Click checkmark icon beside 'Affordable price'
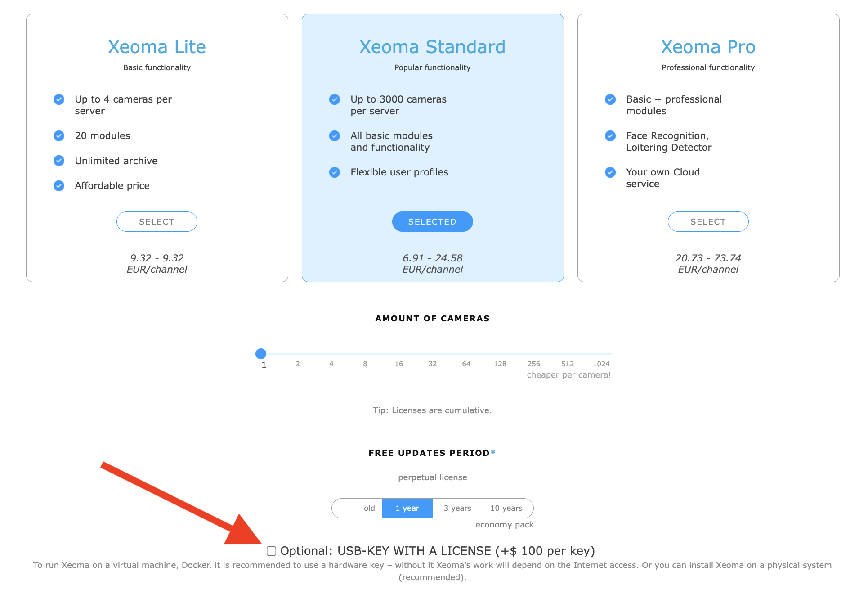The height and width of the screenshot is (603, 868). click(59, 185)
